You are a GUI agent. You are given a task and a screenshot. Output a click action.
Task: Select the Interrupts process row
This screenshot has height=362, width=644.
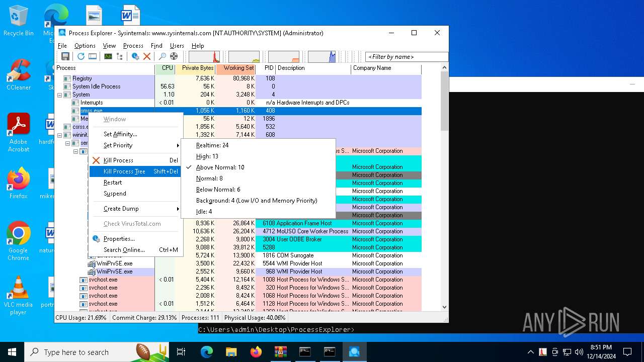click(238, 103)
